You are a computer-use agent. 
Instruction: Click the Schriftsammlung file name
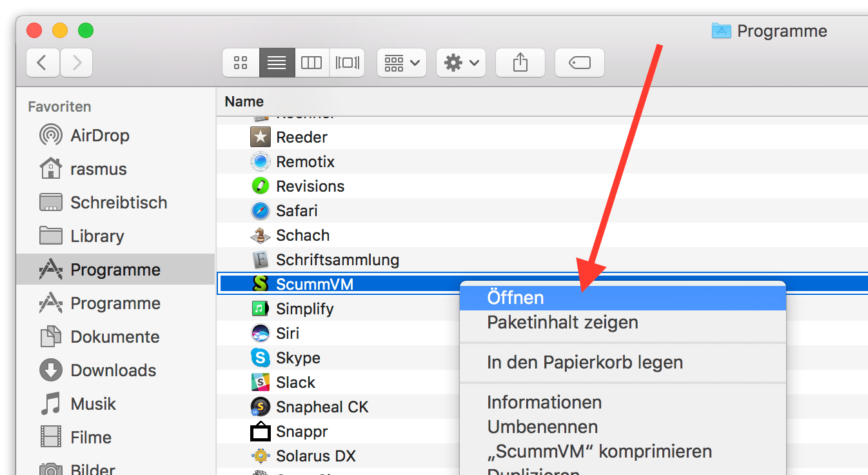click(338, 259)
